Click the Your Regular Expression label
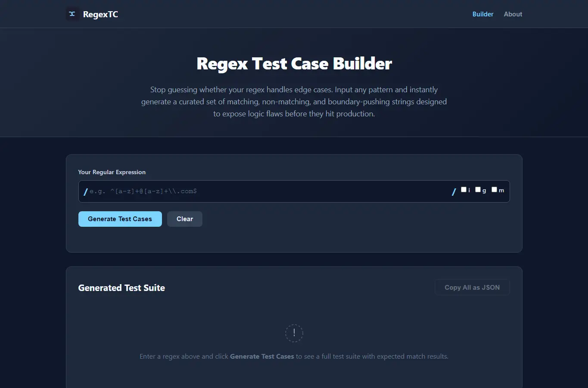Image resolution: width=588 pixels, height=388 pixels. click(112, 172)
